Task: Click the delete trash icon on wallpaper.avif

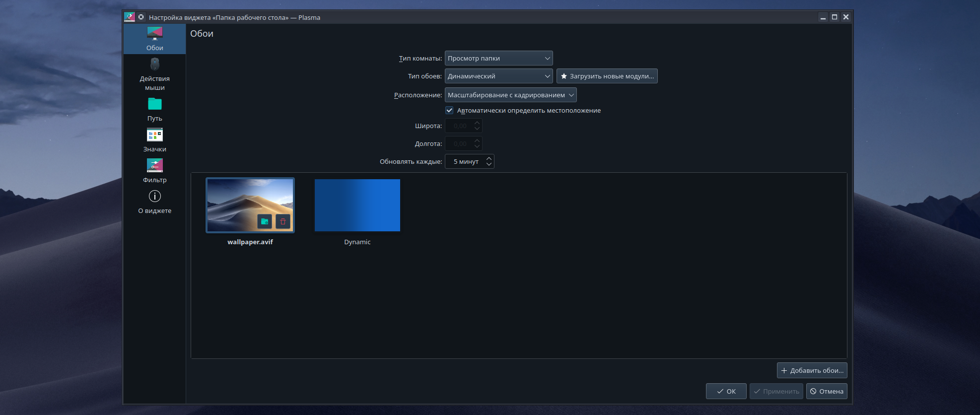Action: (283, 221)
